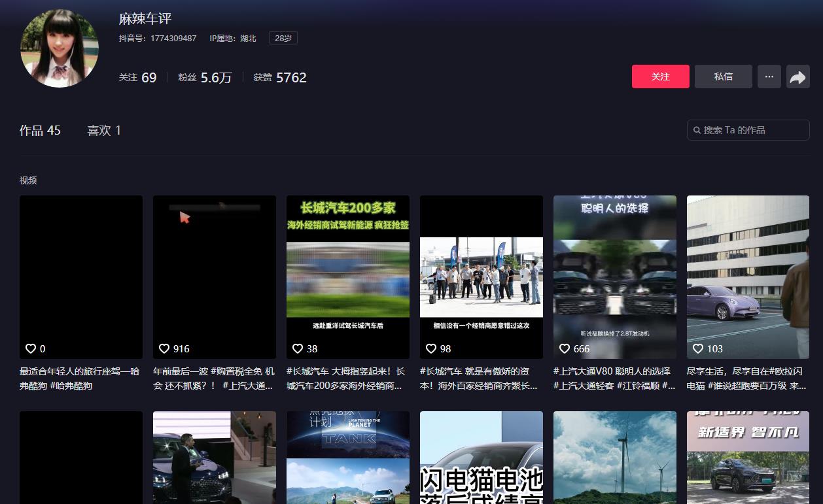Open video thumbnail with red cursor arrow
Image resolution: width=823 pixels, height=504 pixels.
coord(215,277)
